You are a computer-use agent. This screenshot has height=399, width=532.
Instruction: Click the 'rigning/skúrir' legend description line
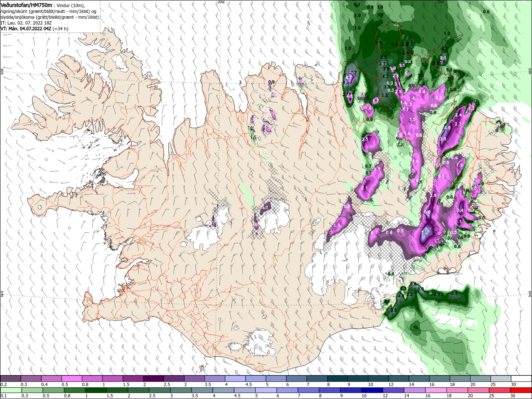(49, 11)
